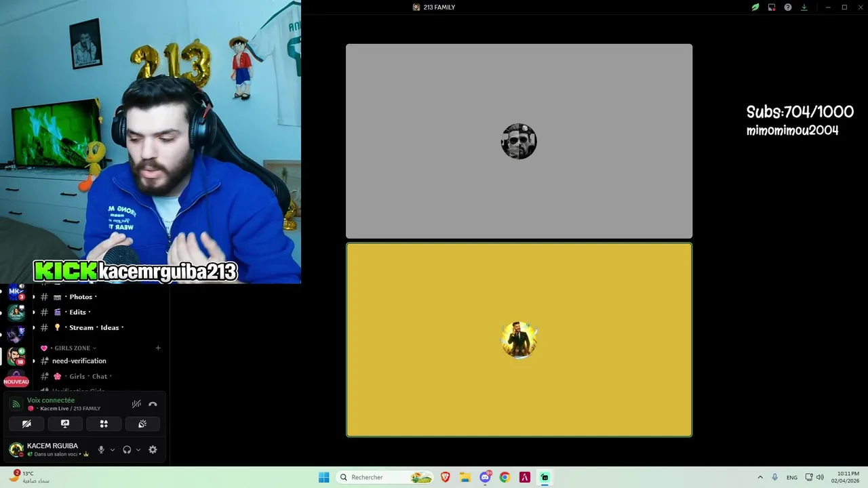Start screen sharing from voice panel

65,424
